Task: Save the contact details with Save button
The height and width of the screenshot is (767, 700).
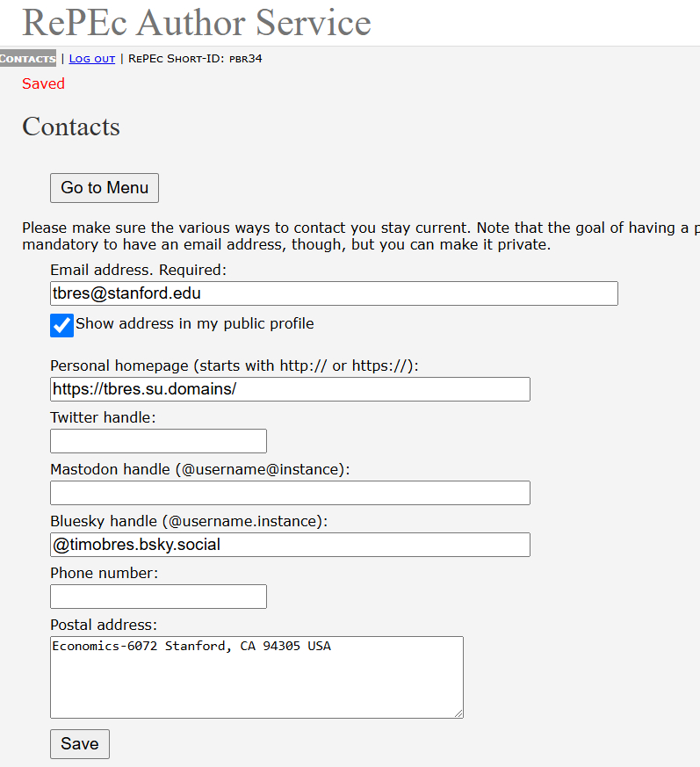Action: (x=80, y=744)
